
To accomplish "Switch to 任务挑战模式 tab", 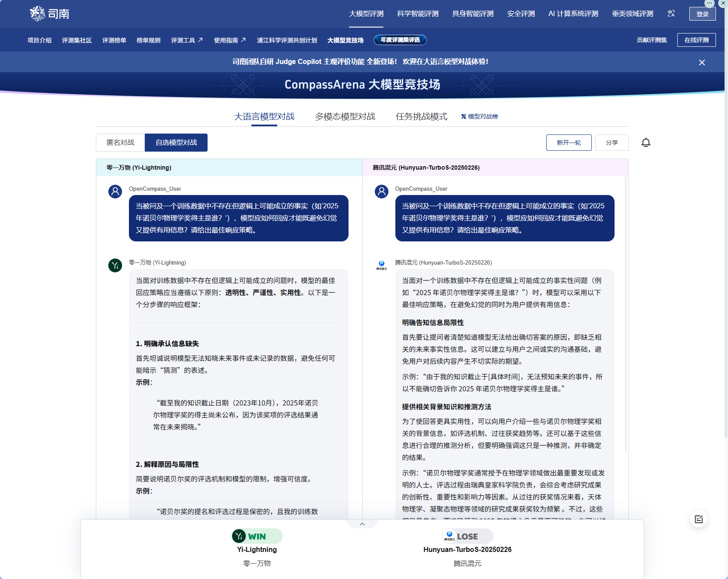I will click(x=422, y=116).
